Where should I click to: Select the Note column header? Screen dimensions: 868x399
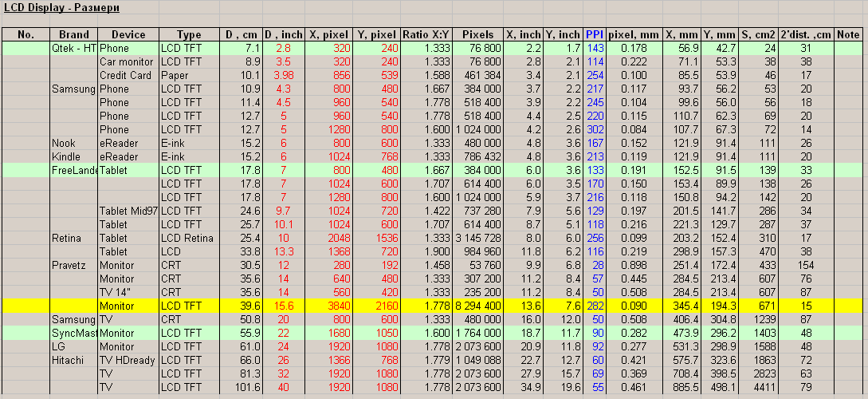(848, 34)
